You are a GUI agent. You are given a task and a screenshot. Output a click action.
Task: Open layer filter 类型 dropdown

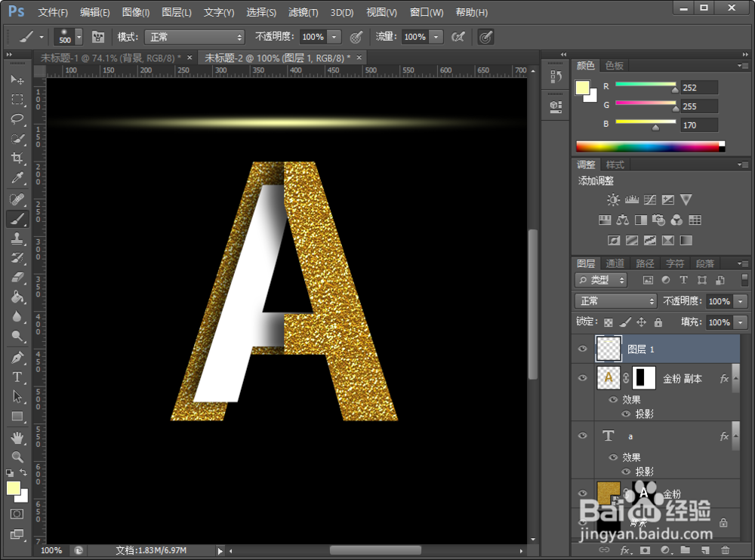tap(601, 280)
